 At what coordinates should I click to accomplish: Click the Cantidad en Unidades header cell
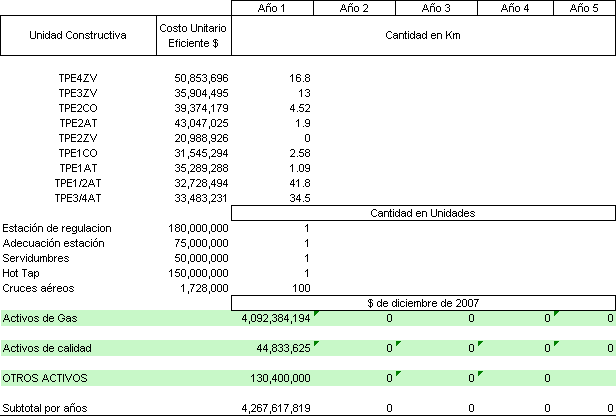(x=423, y=213)
